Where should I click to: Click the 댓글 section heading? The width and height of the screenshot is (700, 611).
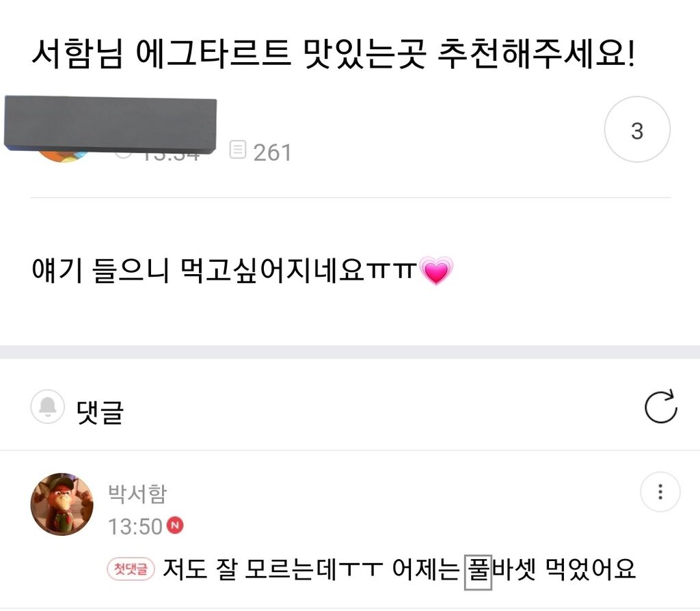coord(100,411)
